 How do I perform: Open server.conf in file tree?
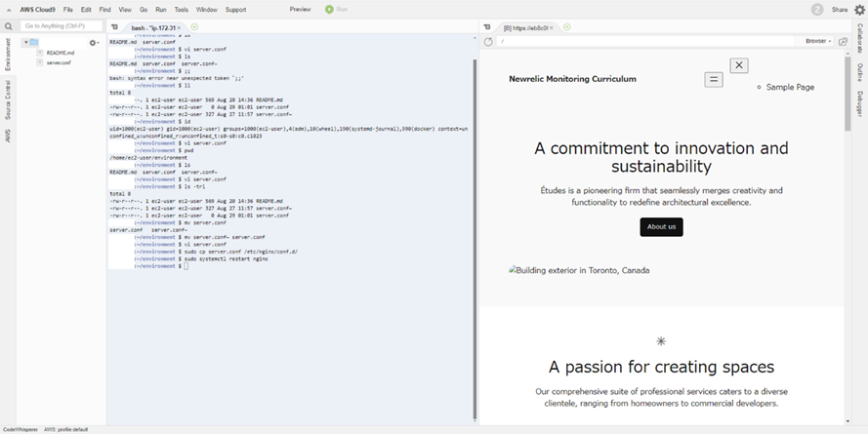[59, 62]
